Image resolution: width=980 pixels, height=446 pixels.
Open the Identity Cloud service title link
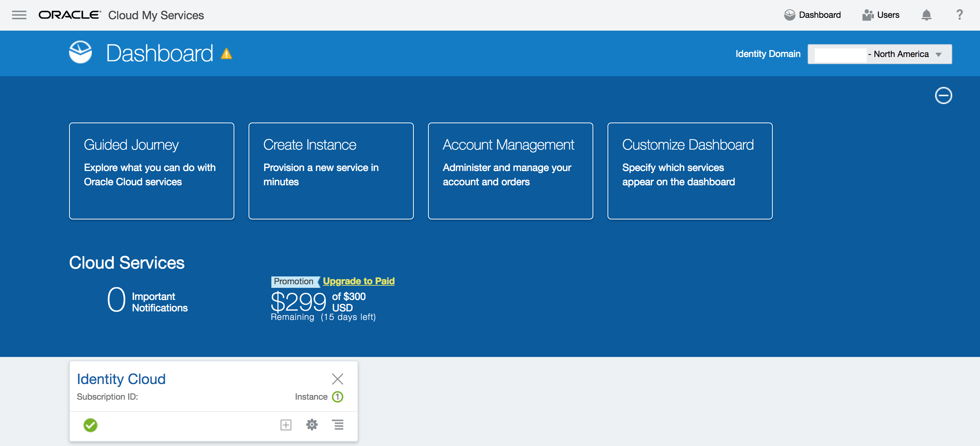point(121,379)
